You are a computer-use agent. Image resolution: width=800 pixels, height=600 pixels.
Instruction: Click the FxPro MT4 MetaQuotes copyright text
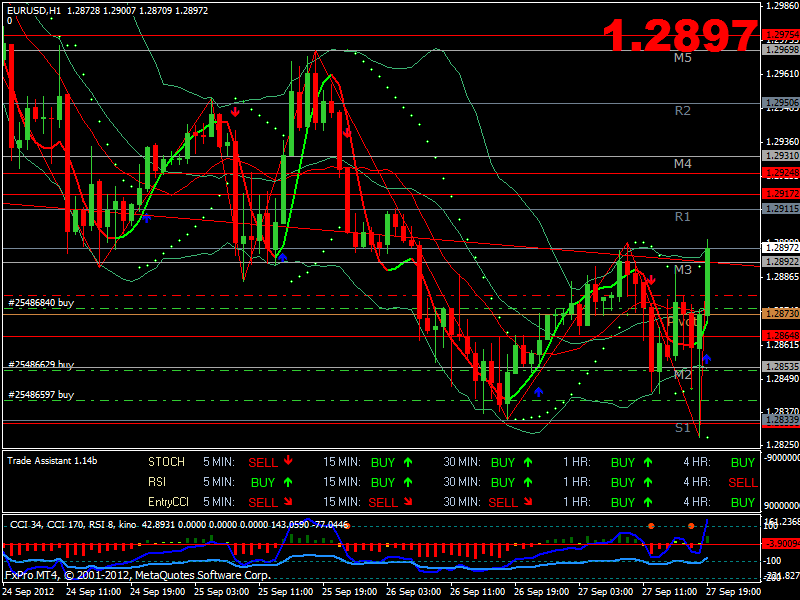tap(137, 575)
